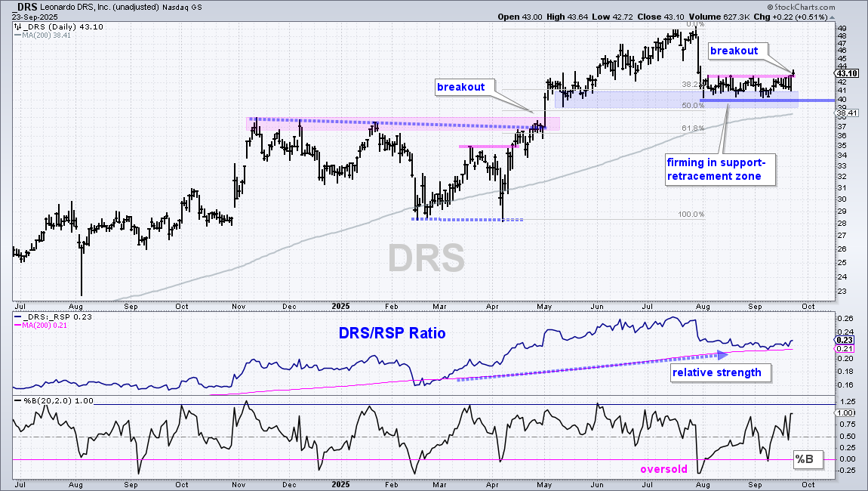The height and width of the screenshot is (491, 868).
Task: Open the StockCharts.com copyright link
Action: pyautogui.click(x=801, y=8)
